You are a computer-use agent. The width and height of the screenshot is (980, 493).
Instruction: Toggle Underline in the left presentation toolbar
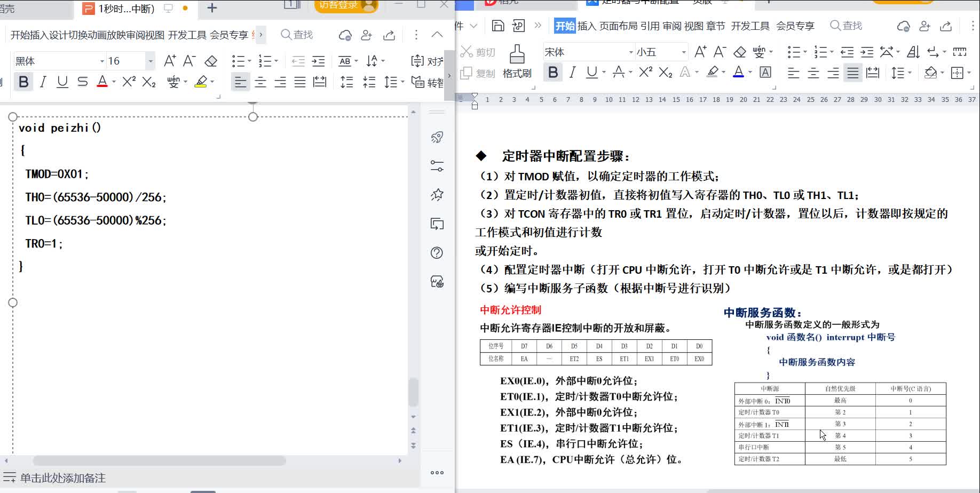tap(62, 82)
